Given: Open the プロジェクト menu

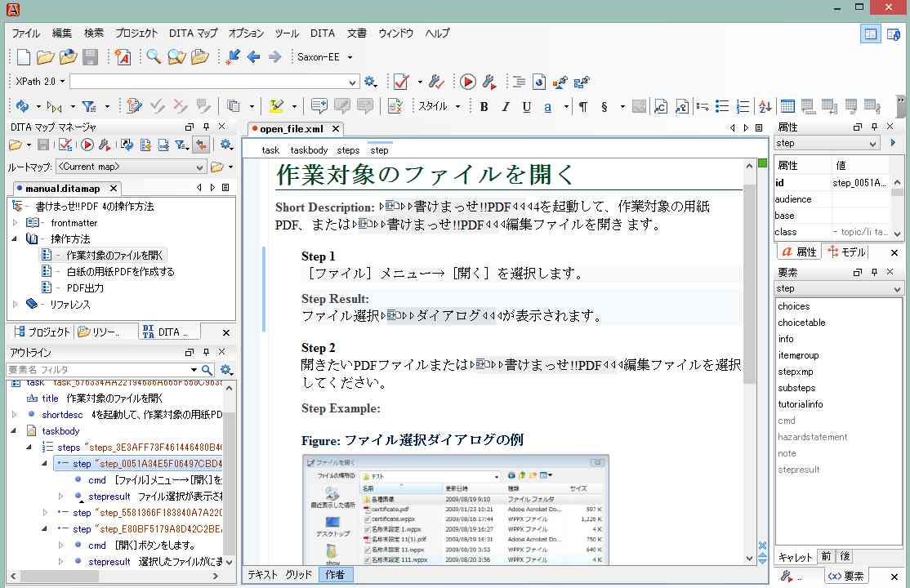Looking at the screenshot, I should 136,33.
